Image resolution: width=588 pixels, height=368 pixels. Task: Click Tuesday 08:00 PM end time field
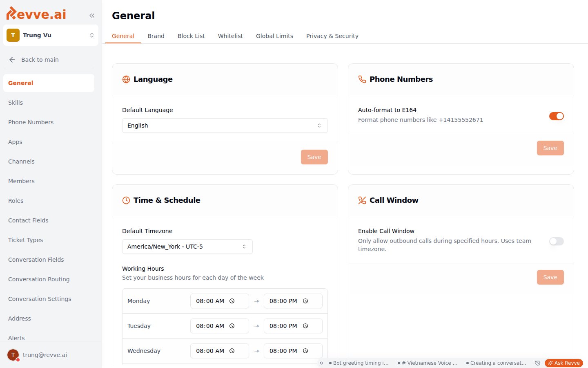pyautogui.click(x=293, y=326)
